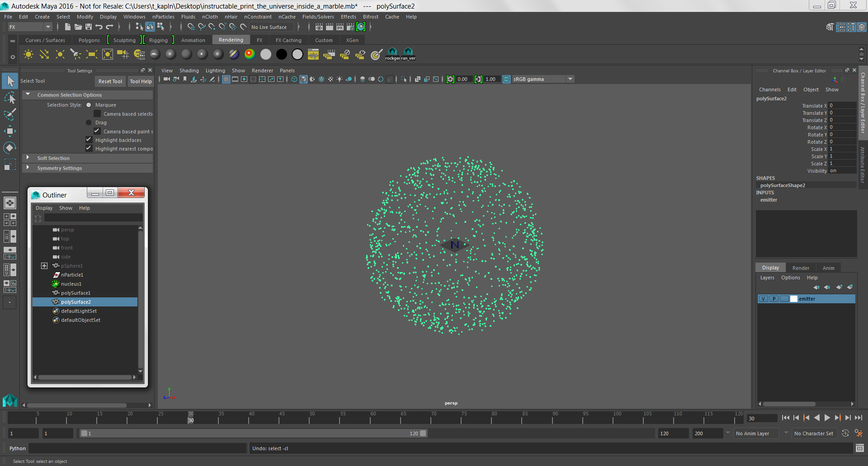This screenshot has height=466, width=868.
Task: Select the Paint Selection tool
Action: click(x=9, y=114)
